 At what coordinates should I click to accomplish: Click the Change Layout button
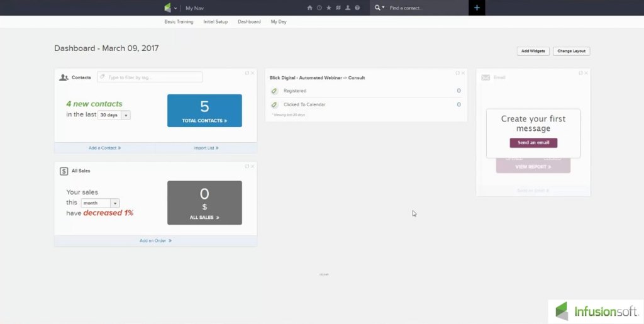tap(571, 52)
